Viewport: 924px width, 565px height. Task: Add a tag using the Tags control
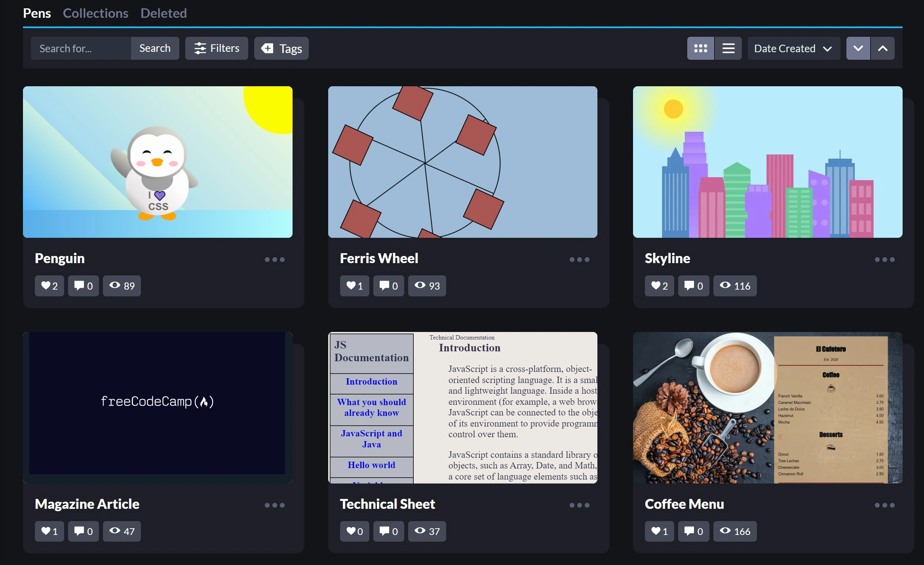tap(281, 48)
